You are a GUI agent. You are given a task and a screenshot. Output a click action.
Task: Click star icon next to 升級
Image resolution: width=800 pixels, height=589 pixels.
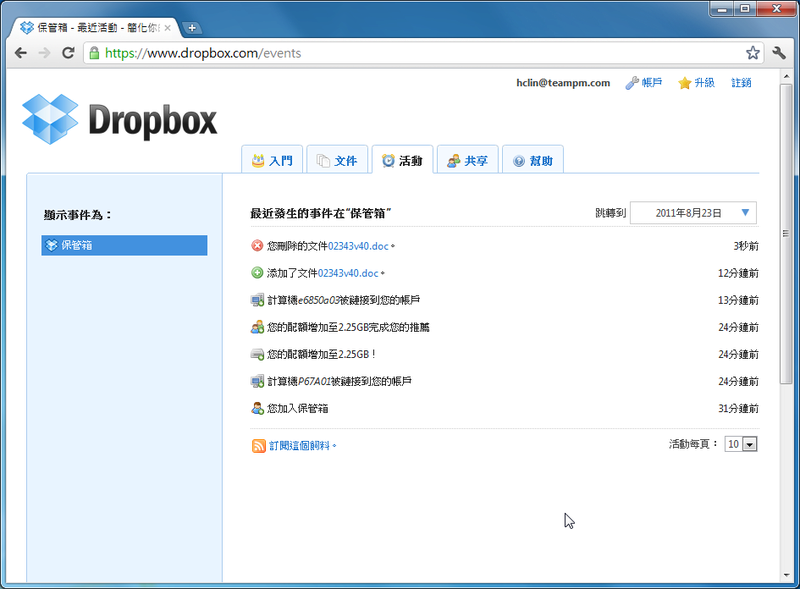684,83
